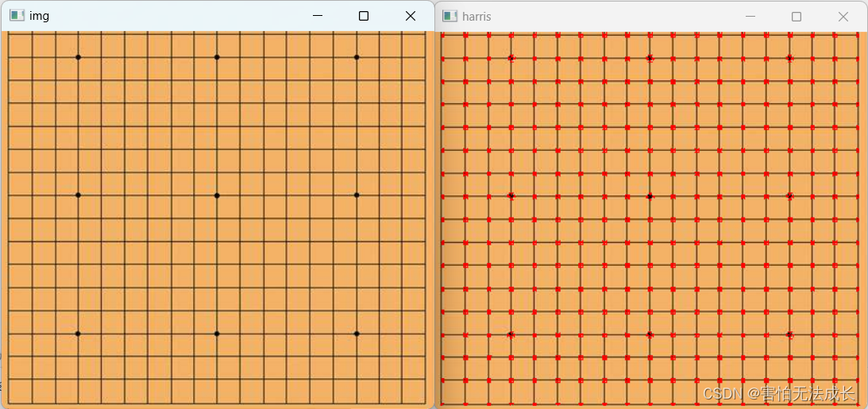This screenshot has height=409, width=868.
Task: Click the harris window app icon
Action: 450,17
